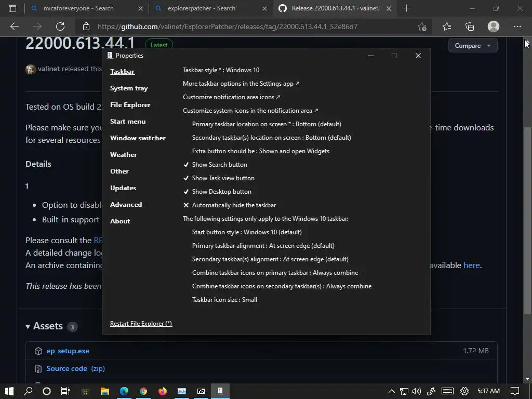
Task: Click Restart File Explorer link
Action: coord(141,324)
